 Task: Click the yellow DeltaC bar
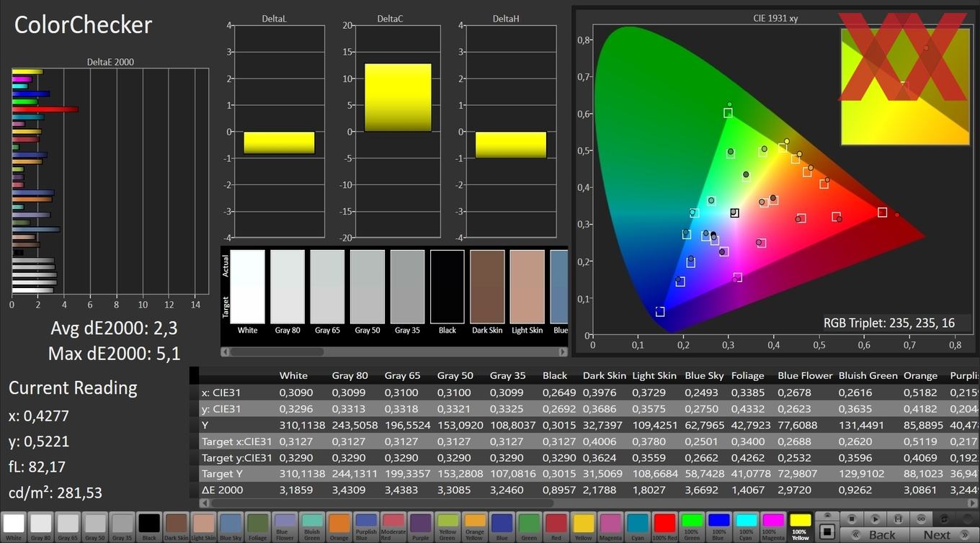click(x=398, y=97)
